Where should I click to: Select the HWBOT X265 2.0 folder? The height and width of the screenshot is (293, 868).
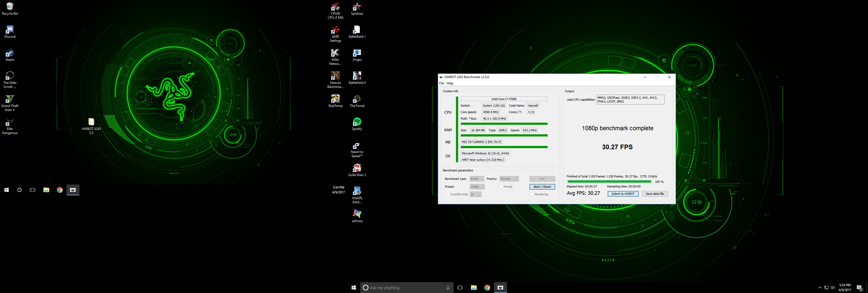point(91,126)
